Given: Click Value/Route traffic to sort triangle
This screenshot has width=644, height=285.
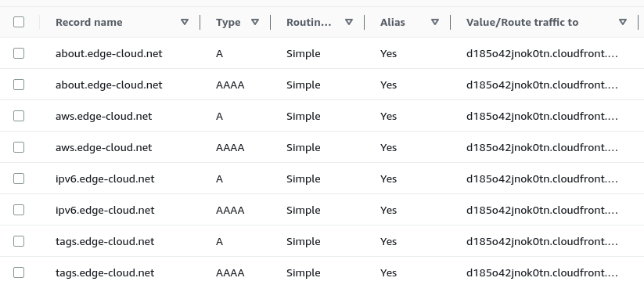Looking at the screenshot, I should [623, 22].
